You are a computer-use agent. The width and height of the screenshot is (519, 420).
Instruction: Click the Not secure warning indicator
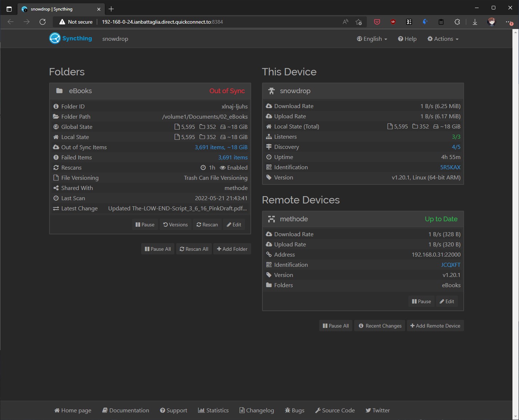click(x=76, y=22)
